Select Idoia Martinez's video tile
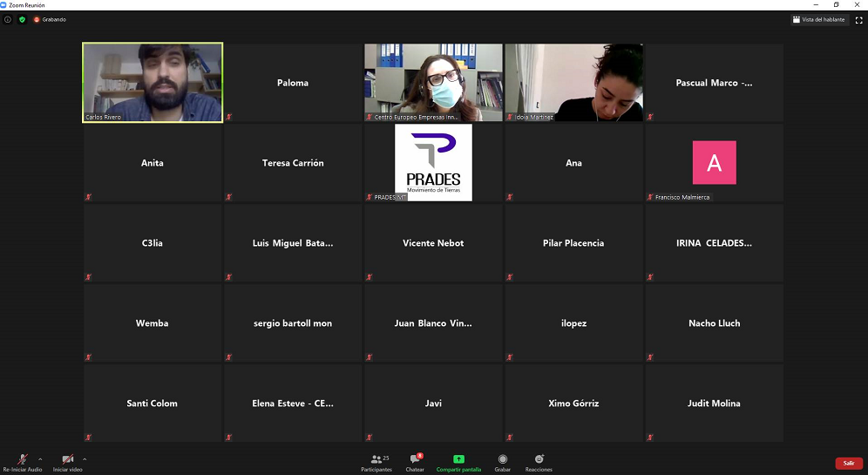This screenshot has width=868, height=475. pyautogui.click(x=573, y=82)
